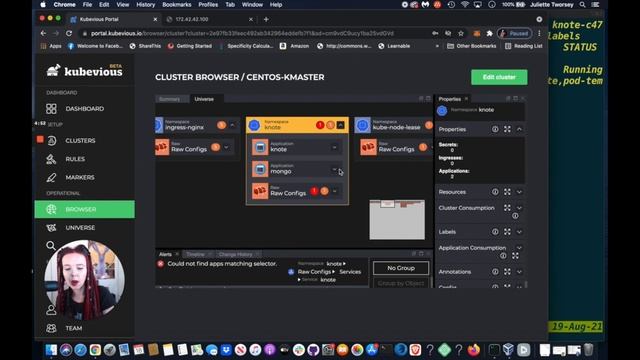Viewport: 640px width, 360px height.
Task: Click the knote application icon
Action: 260,147
